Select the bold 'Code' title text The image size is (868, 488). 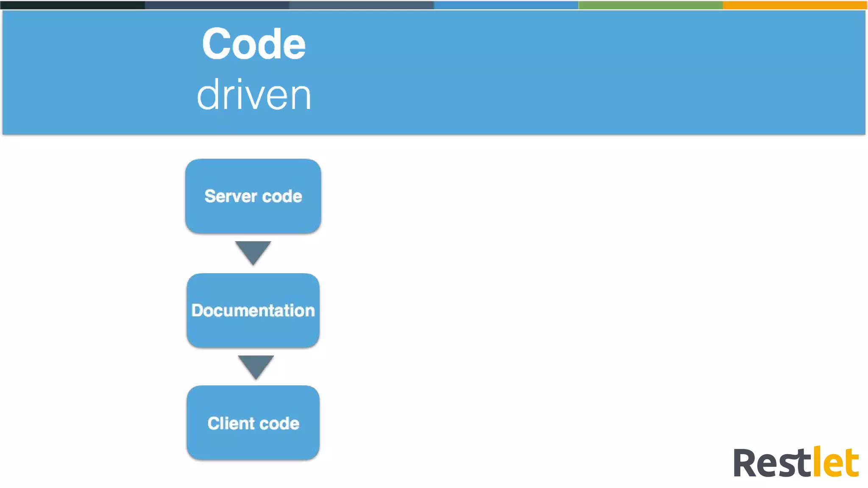[253, 44]
